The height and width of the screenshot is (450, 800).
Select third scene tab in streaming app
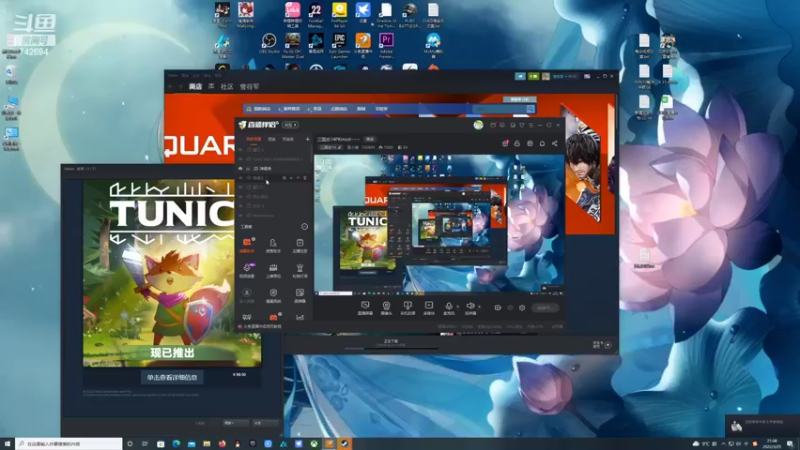(x=288, y=139)
